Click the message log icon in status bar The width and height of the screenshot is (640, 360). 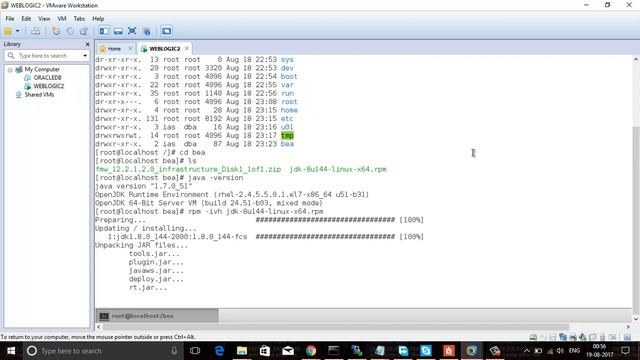pyautogui.click(x=627, y=337)
